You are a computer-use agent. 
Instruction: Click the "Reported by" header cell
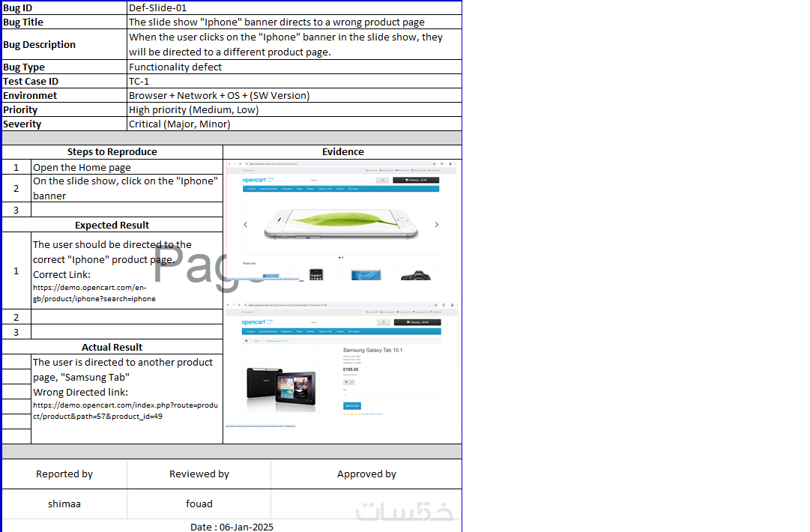pyautogui.click(x=64, y=474)
